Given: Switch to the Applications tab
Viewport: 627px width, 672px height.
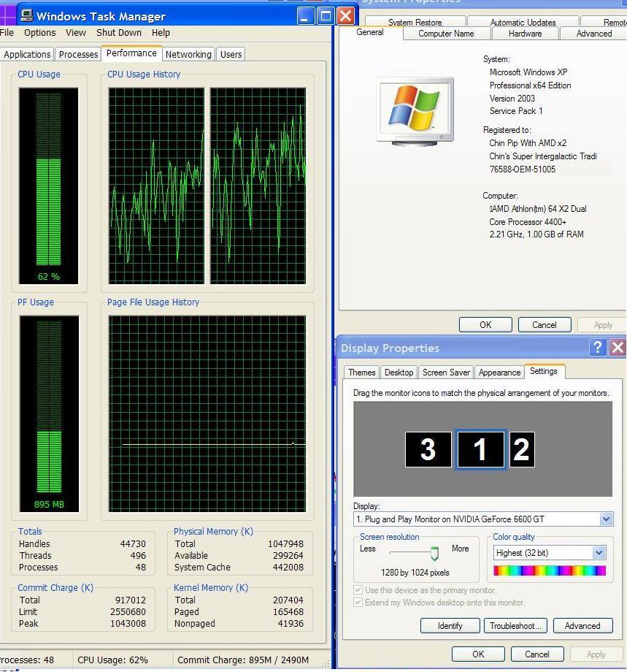Looking at the screenshot, I should pyautogui.click(x=27, y=55).
